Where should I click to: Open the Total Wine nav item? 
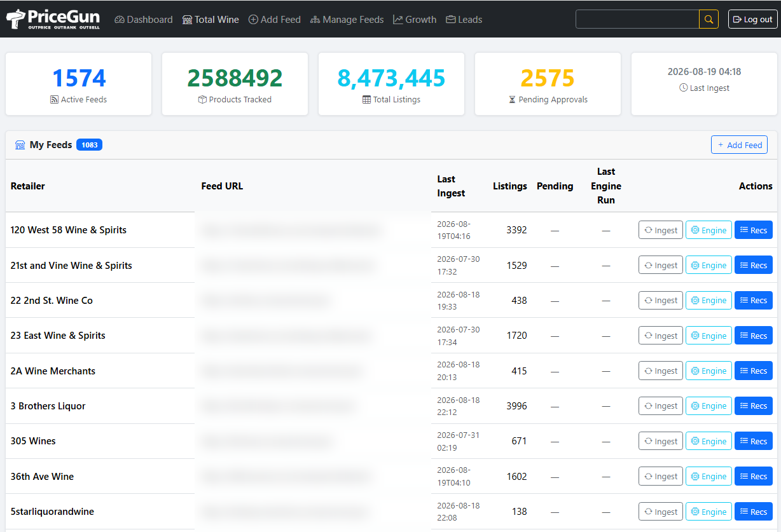(211, 20)
